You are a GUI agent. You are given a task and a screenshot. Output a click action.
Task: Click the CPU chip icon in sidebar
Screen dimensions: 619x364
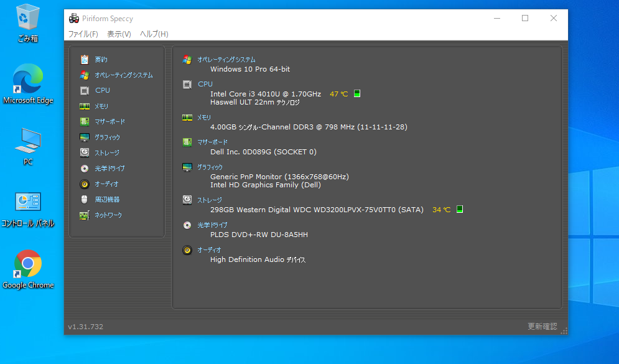[85, 90]
